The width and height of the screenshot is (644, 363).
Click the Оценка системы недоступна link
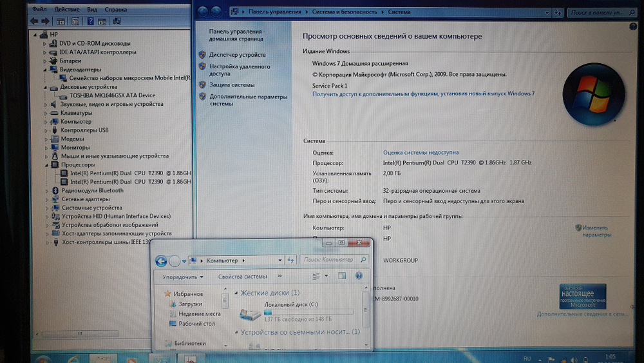421,152
